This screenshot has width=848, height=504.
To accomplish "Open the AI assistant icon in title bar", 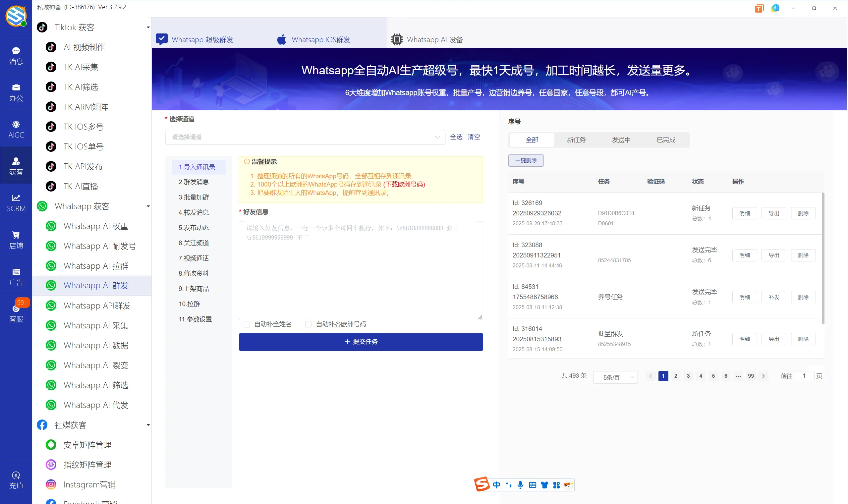I will coord(775,8).
